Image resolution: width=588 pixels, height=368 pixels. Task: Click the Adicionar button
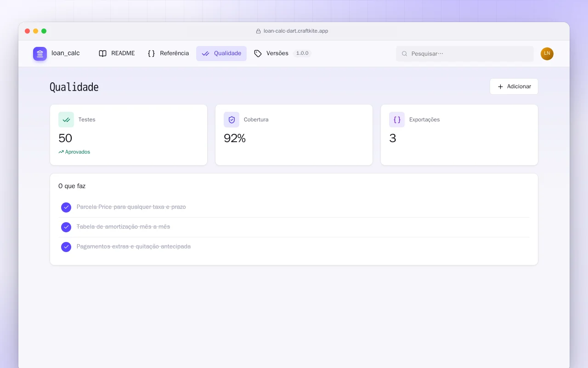tap(514, 86)
